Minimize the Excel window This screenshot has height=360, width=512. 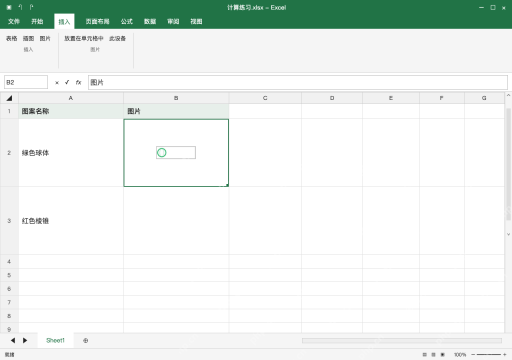[481, 7]
